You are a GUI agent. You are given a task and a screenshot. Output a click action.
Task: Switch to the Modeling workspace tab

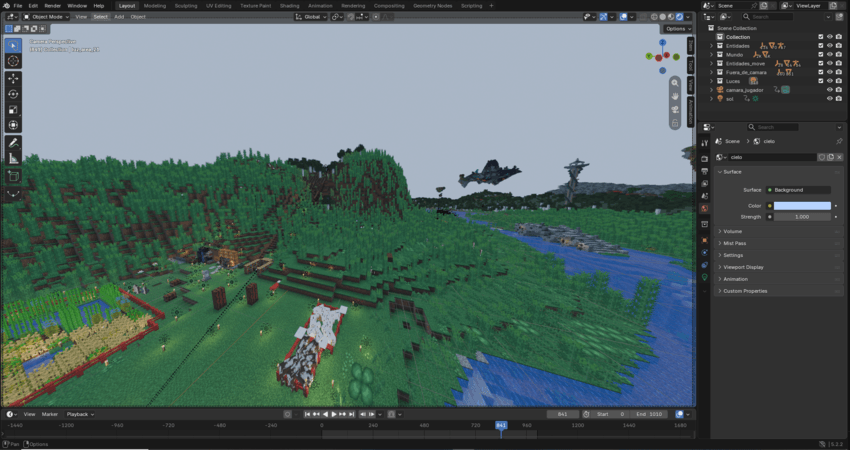(154, 5)
